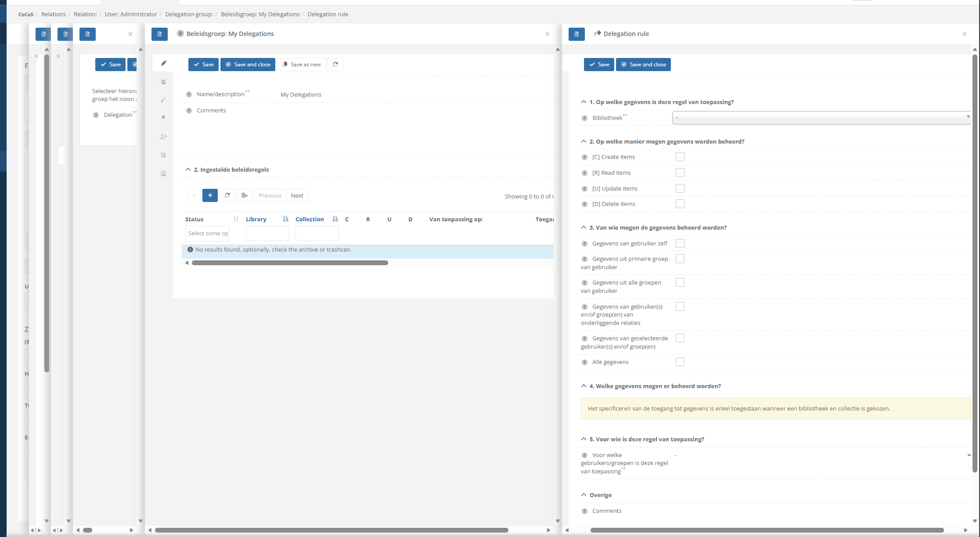Check the Alle gegevens checkbox
The width and height of the screenshot is (980, 537).
pos(680,362)
